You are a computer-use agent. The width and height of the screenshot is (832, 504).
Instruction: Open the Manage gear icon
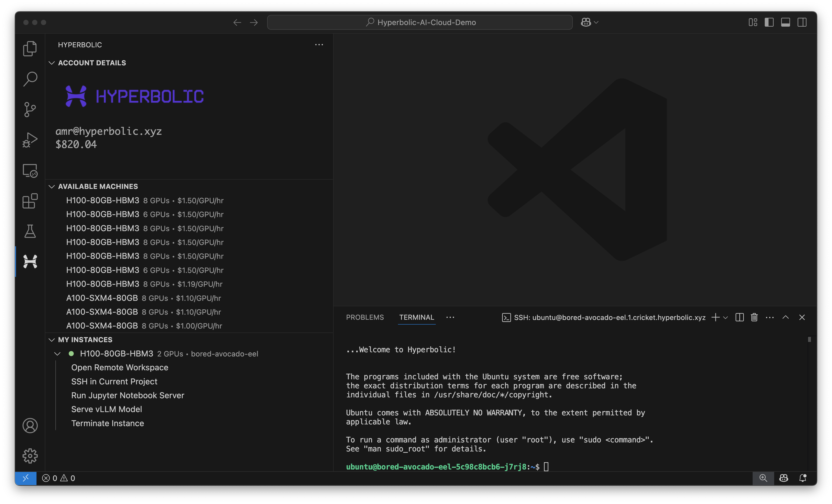pos(30,456)
